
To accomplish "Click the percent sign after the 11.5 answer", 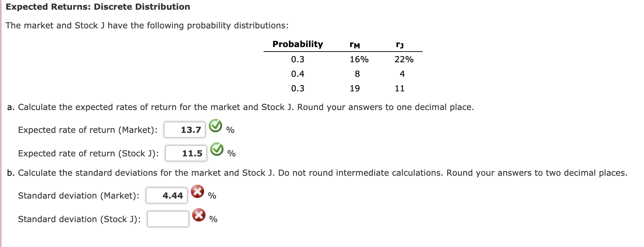I will coord(231,154).
